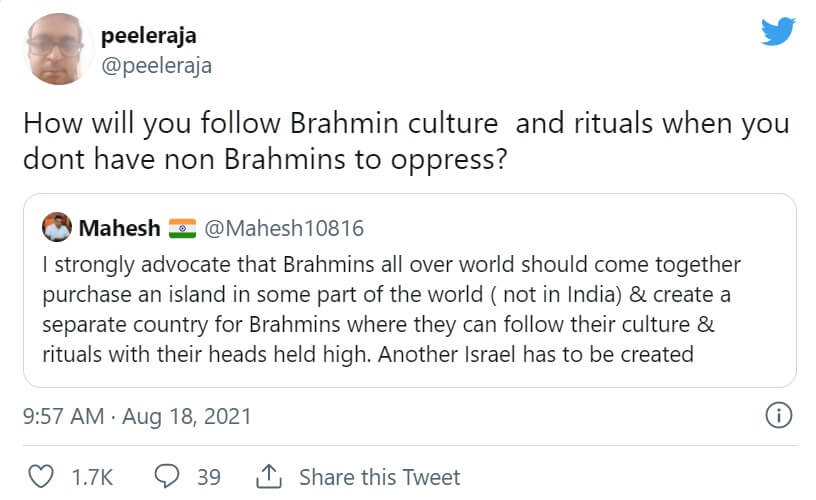Open Mahesh's small avatar in the quoted tweet
The width and height of the screenshot is (816, 500).
click(56, 229)
